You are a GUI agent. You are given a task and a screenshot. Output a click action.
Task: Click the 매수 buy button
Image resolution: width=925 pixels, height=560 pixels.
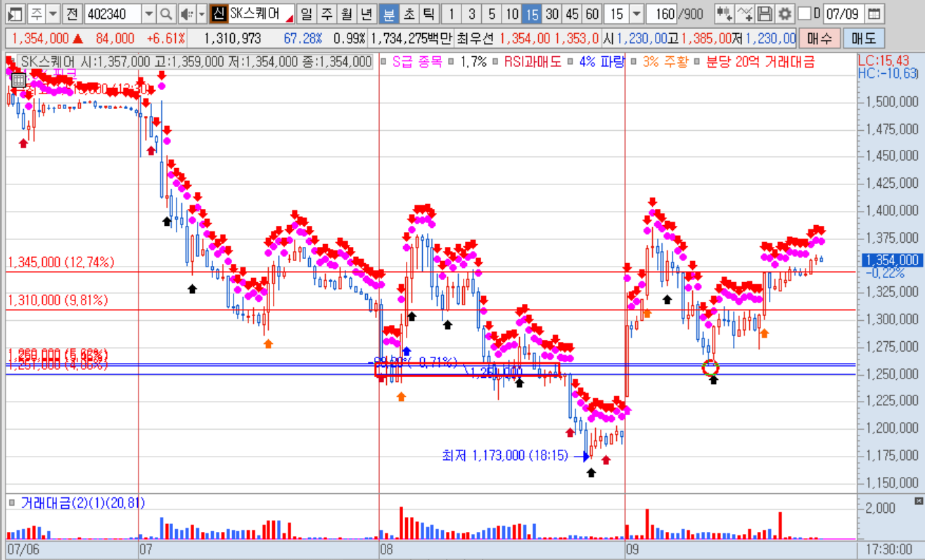(x=819, y=38)
